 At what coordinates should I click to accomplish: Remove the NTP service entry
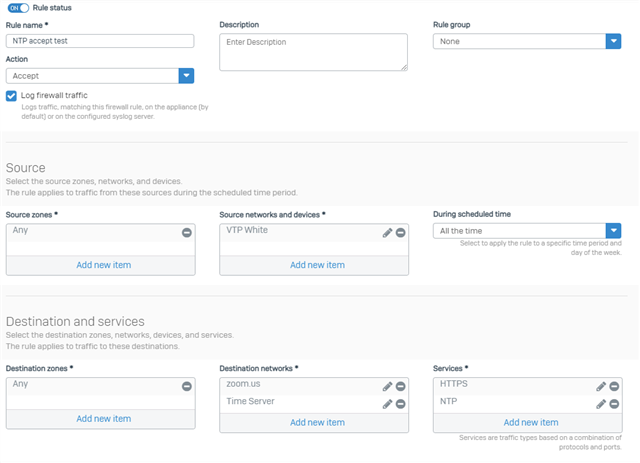[x=614, y=404]
